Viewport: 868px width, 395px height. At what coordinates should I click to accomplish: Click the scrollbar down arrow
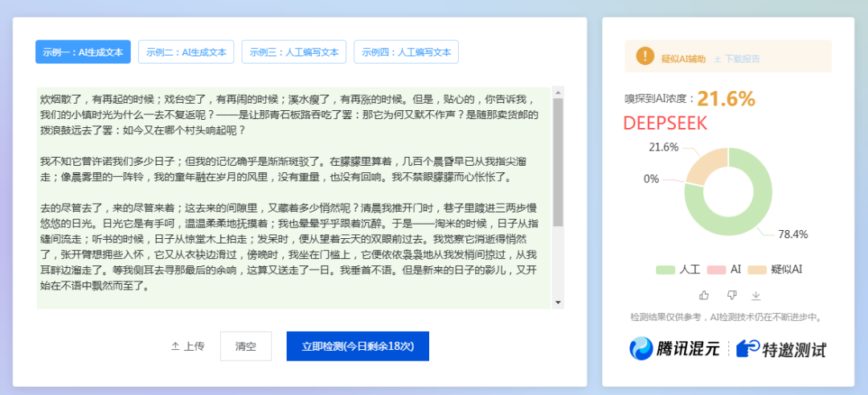(x=558, y=302)
